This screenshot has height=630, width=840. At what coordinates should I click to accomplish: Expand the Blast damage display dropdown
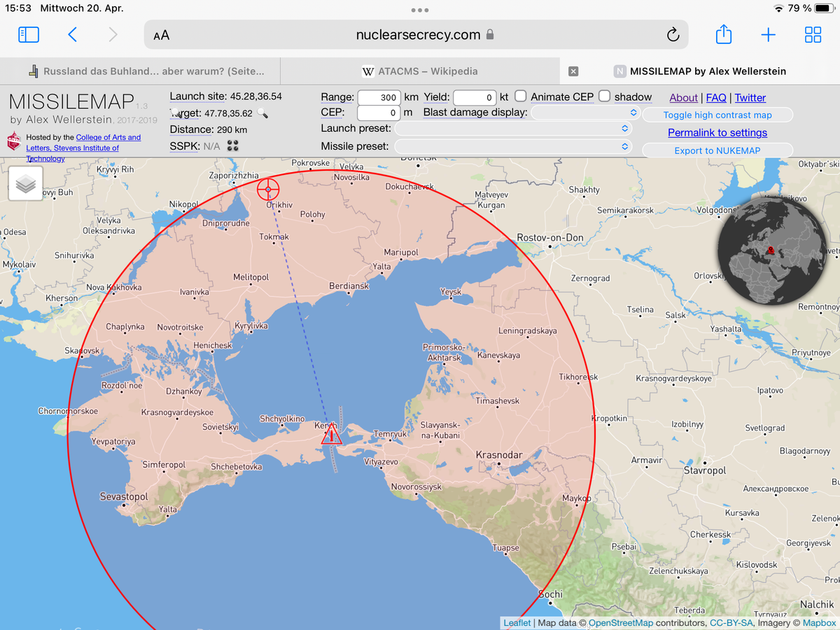pyautogui.click(x=585, y=113)
